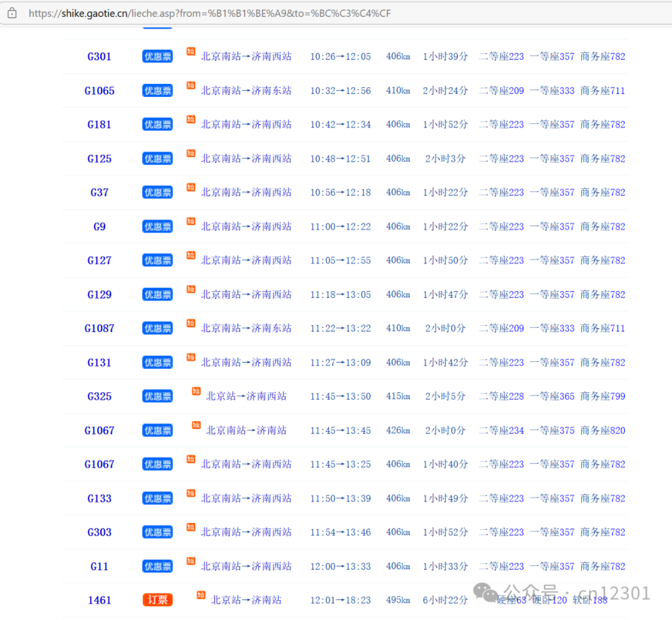The width and height of the screenshot is (672, 620).
Task: Click the site info lock icon in address bar
Action: [12, 13]
